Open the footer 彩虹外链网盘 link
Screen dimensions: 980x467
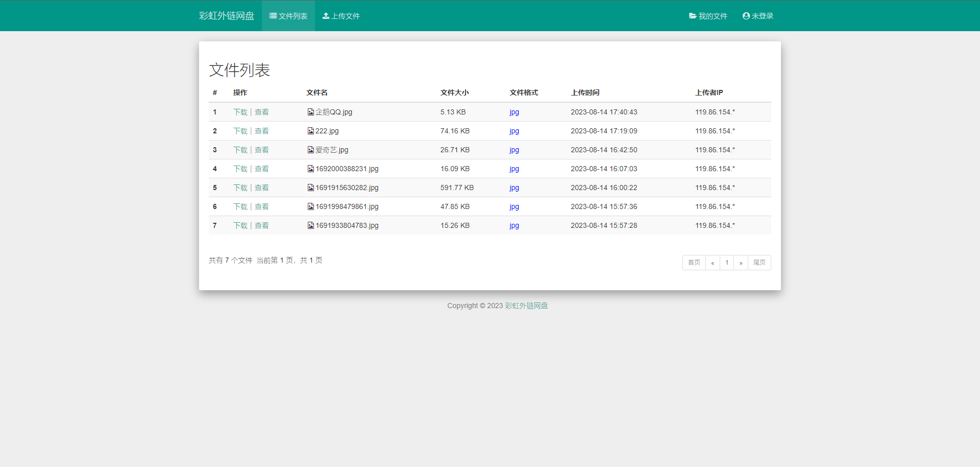[526, 306]
